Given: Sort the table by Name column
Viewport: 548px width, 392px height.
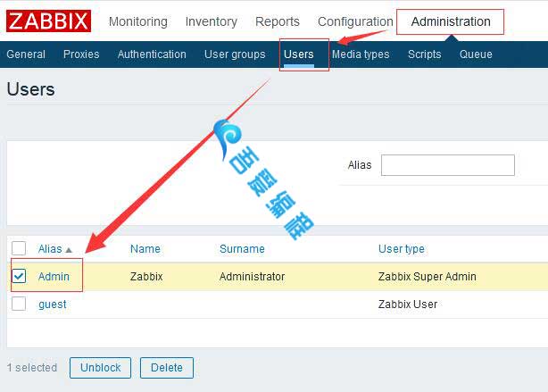Looking at the screenshot, I should [x=145, y=249].
